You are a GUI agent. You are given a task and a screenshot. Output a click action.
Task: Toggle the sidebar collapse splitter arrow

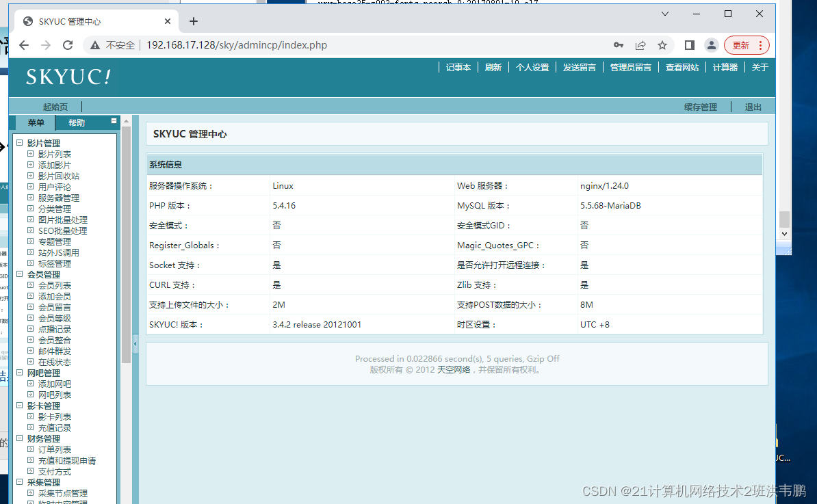135,343
